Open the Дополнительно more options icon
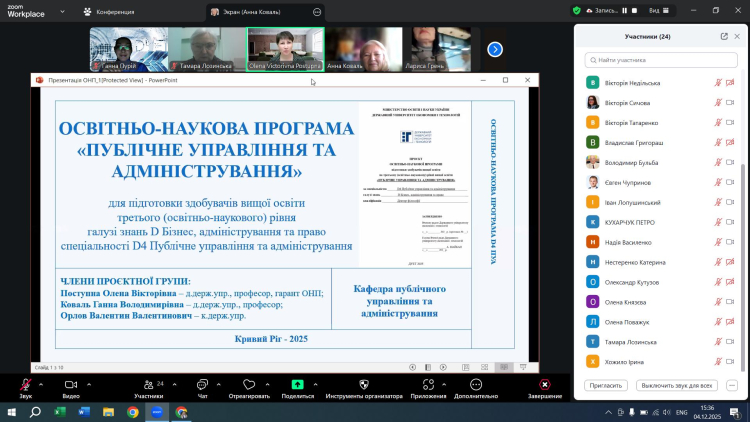The height and width of the screenshot is (422, 750). tap(475, 384)
